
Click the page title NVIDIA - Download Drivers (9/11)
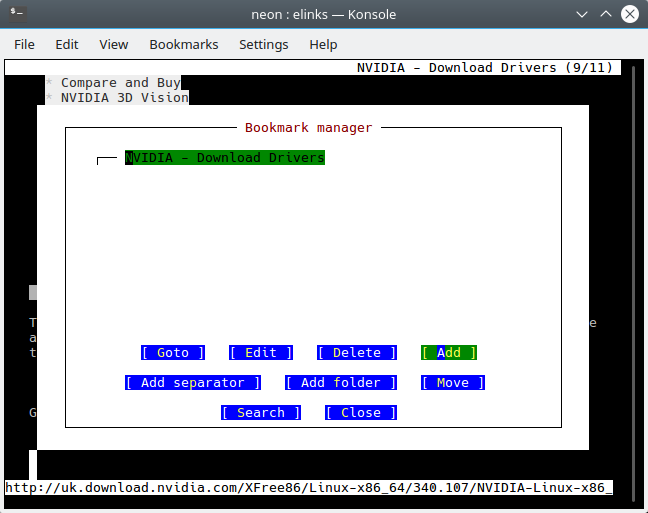485,67
